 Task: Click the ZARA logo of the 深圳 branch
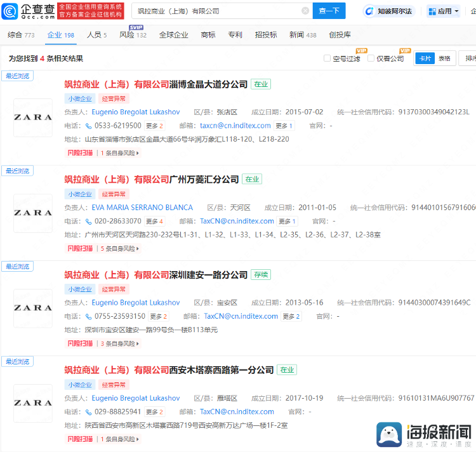[33, 308]
